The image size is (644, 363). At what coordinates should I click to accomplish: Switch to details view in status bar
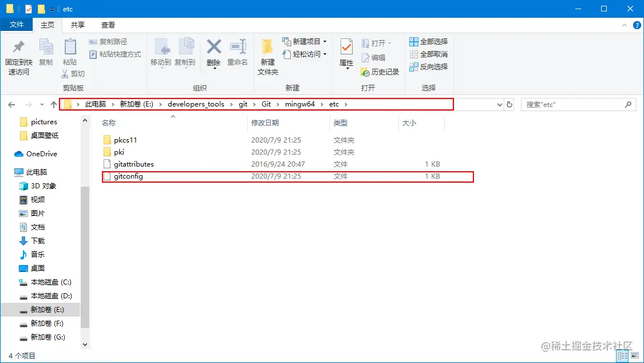[623, 355]
